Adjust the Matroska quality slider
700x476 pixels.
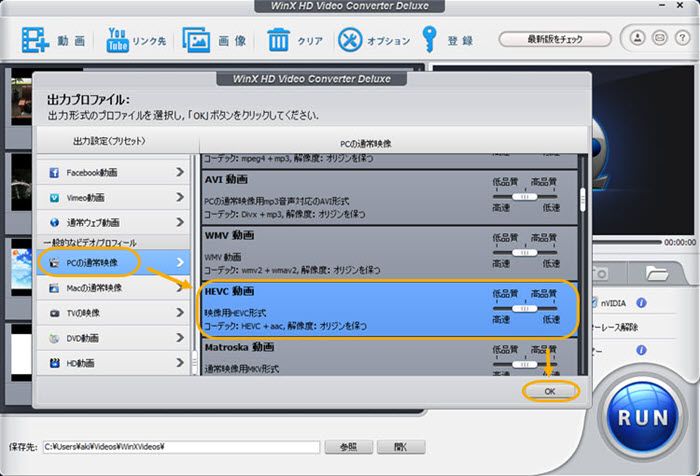(x=525, y=364)
